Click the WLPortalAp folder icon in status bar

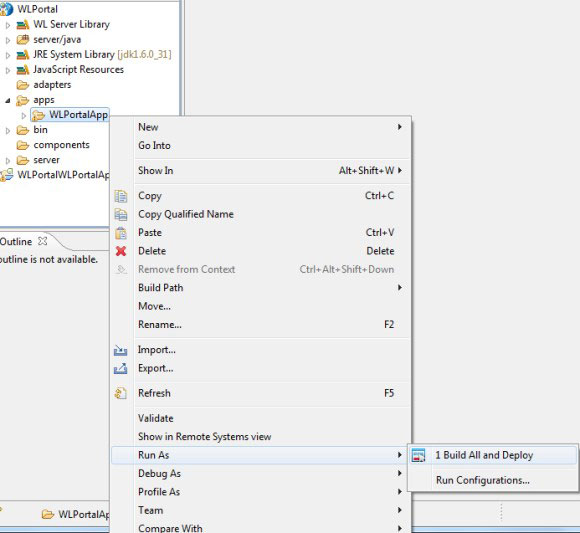coord(48,515)
